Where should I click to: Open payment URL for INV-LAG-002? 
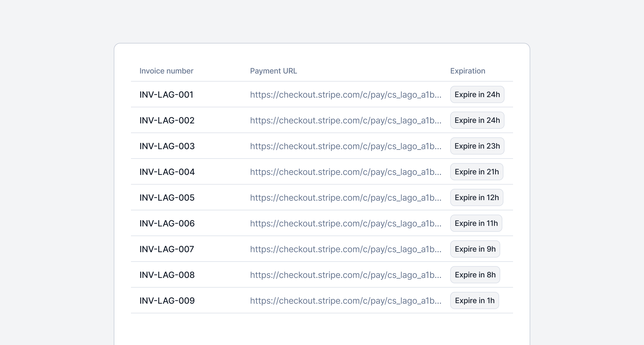pyautogui.click(x=346, y=120)
